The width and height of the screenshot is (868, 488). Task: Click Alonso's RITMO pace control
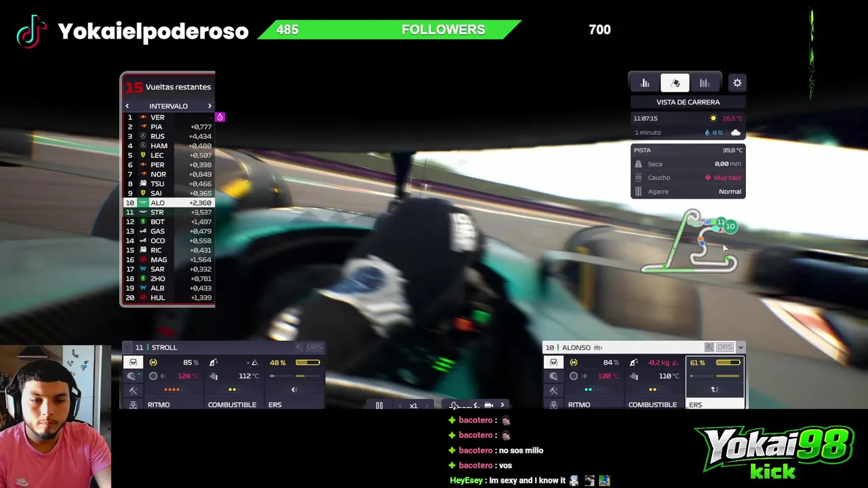click(x=579, y=405)
